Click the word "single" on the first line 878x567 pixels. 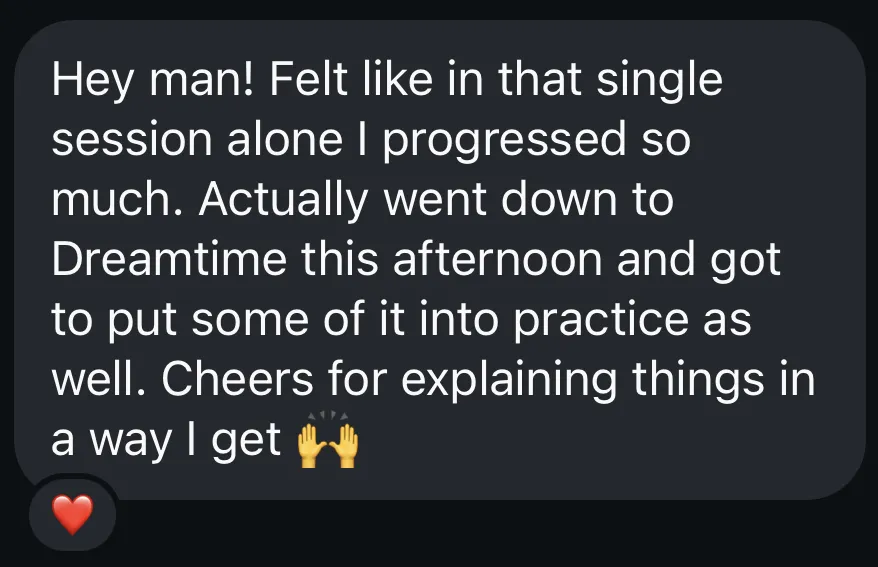tap(659, 81)
